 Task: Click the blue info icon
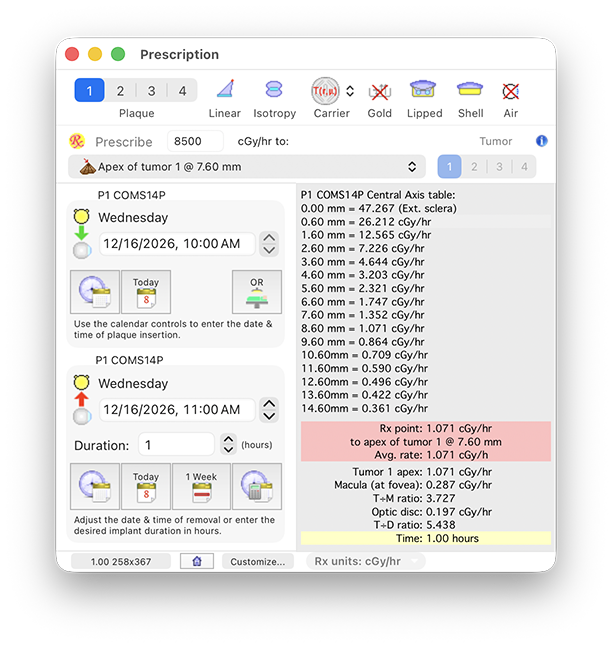point(542,141)
